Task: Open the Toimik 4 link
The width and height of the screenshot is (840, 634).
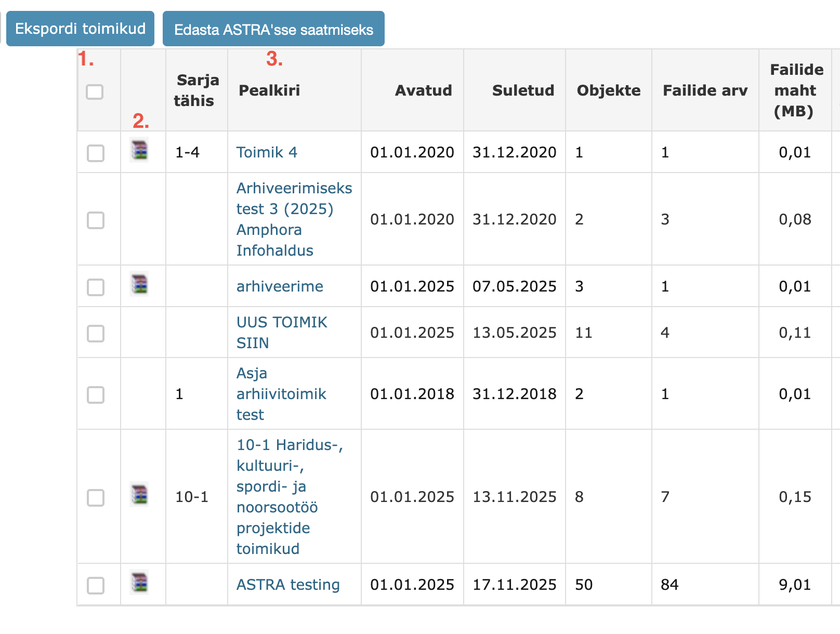Action: click(x=267, y=152)
